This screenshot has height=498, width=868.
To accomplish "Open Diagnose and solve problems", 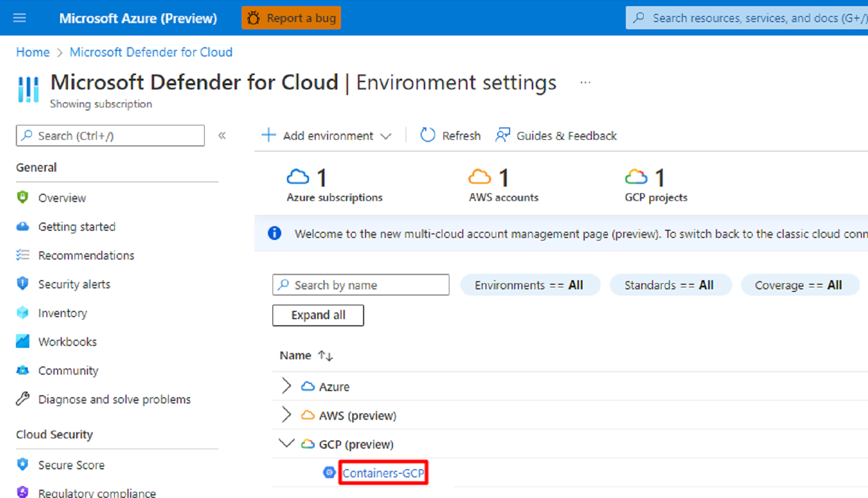I will tap(114, 399).
